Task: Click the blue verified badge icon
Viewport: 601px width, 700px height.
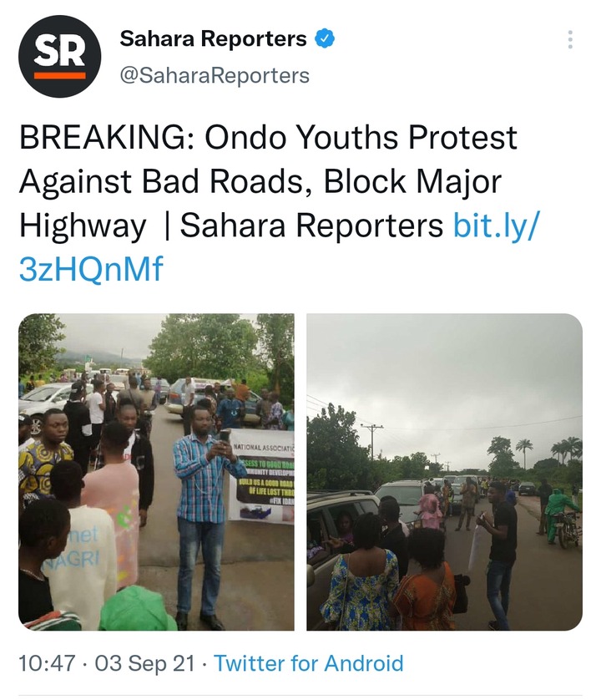Action: coord(325,38)
